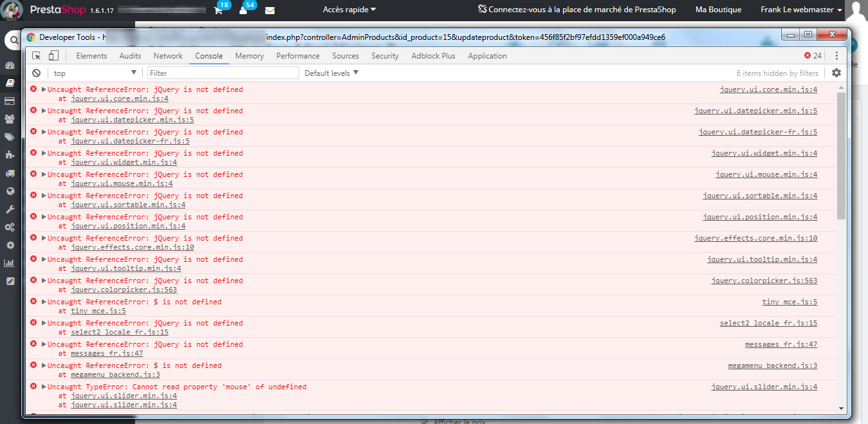Open messages_fr.js:47 source link at right
This screenshot has height=424, width=868.
point(781,344)
